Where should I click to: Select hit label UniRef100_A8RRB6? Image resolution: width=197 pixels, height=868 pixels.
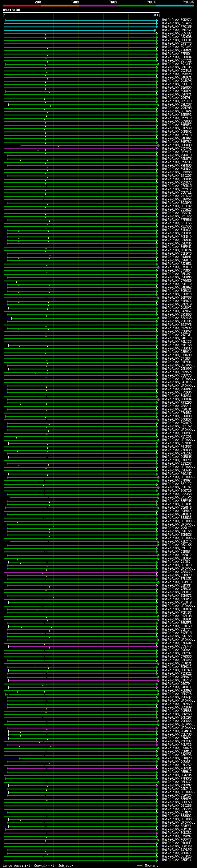[177, 433]
